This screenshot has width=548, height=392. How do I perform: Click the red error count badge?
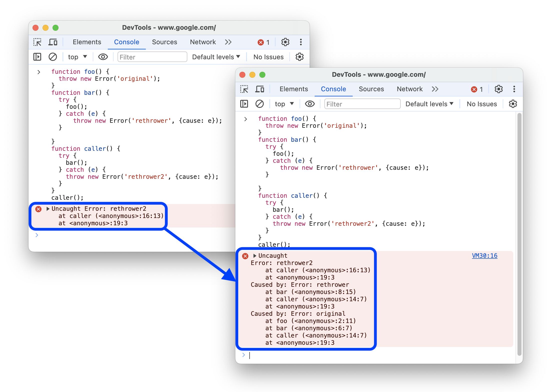tap(264, 42)
